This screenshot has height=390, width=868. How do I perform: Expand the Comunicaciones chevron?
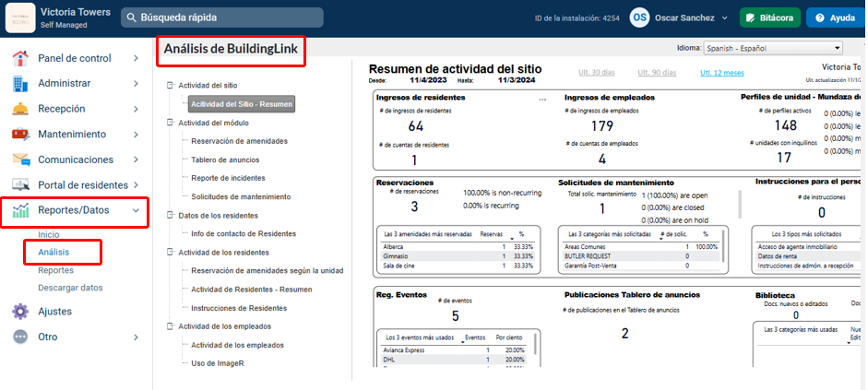point(136,160)
